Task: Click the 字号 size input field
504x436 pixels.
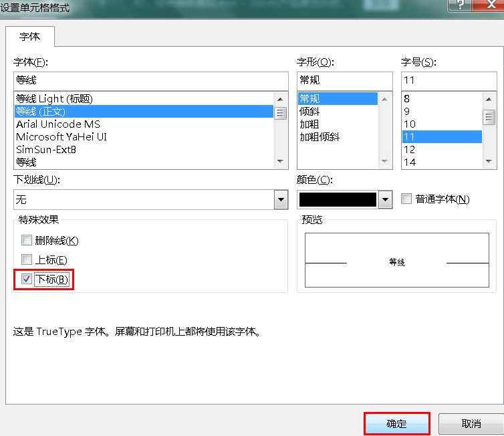Action: (x=449, y=80)
